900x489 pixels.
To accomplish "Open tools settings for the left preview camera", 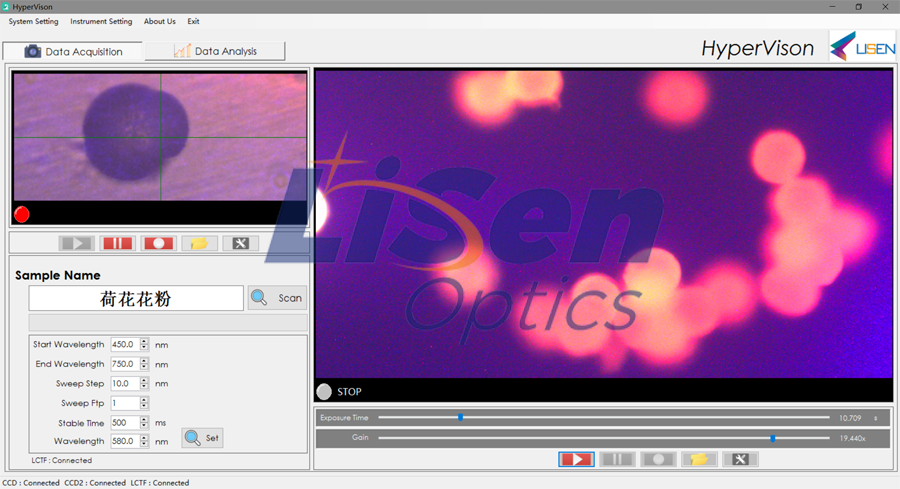I will (240, 243).
